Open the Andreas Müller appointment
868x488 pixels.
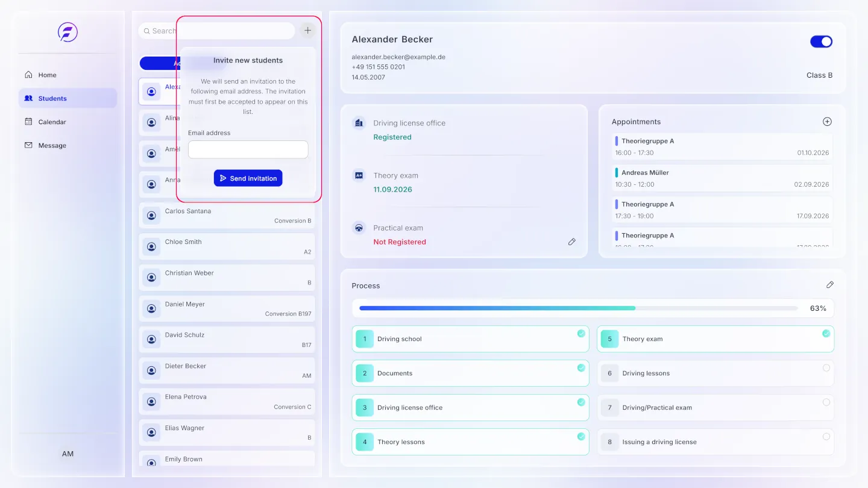point(722,178)
